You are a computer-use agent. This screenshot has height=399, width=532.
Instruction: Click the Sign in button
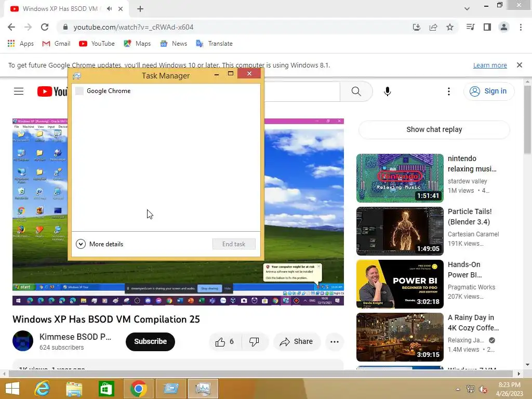488,91
